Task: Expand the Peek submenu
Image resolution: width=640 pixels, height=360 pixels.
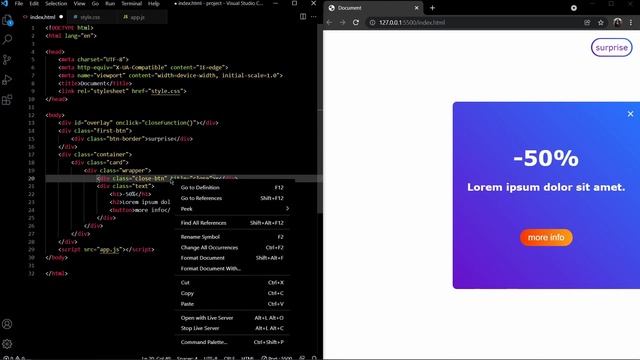Action: [x=232, y=209]
